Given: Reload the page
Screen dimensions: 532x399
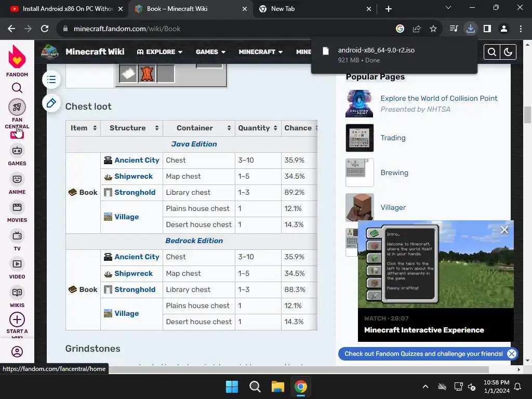Looking at the screenshot, I should pyautogui.click(x=45, y=29).
